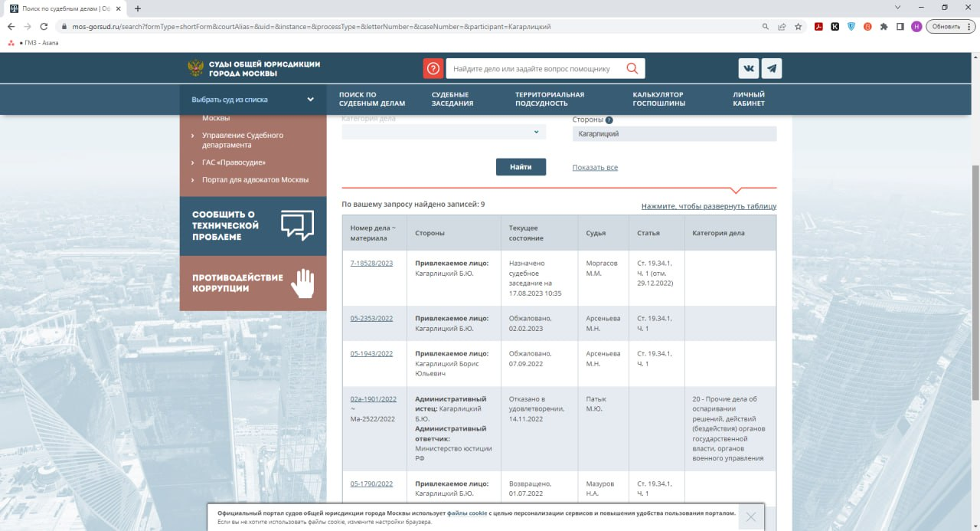
Task: Click the Стороны field containing Кагарлицкий
Action: [675, 134]
